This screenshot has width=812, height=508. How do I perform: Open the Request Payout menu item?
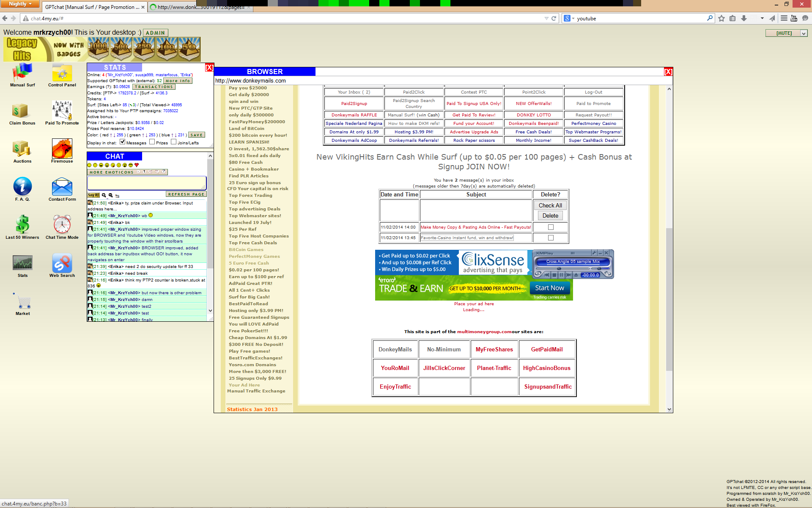tap(593, 115)
